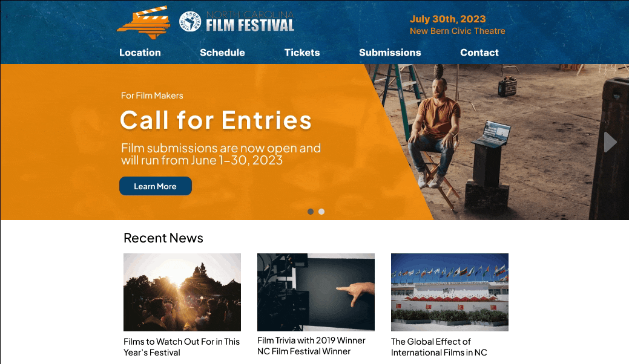Open the Contact page
Viewport: 629px width, 364px height.
[479, 53]
